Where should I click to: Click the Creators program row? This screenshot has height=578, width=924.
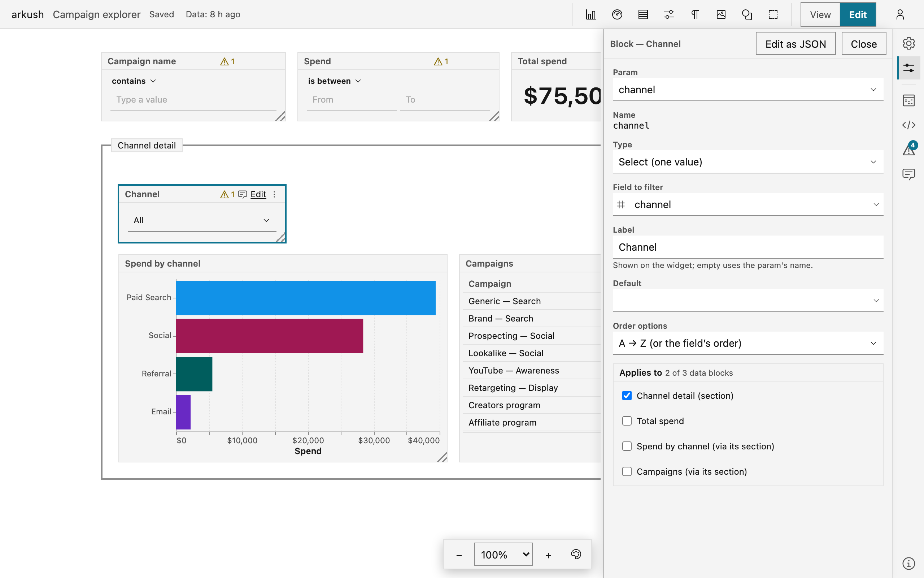(x=532, y=405)
